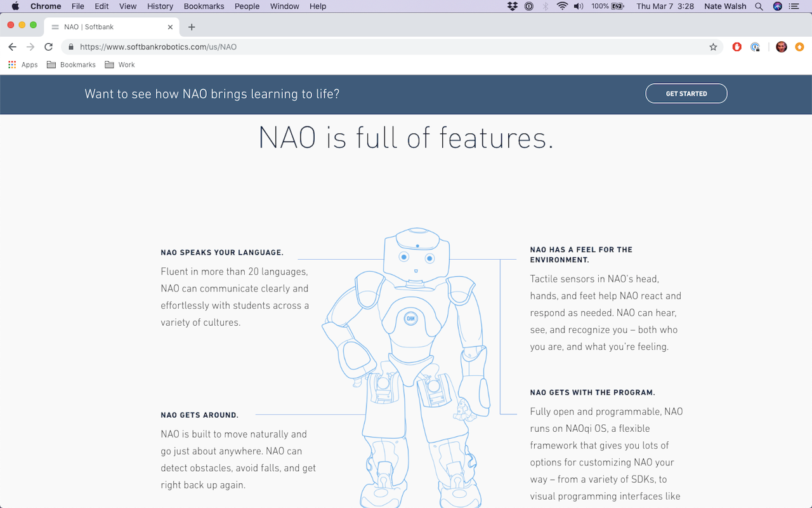This screenshot has width=812, height=508.
Task: Open the People menu
Action: click(247, 6)
